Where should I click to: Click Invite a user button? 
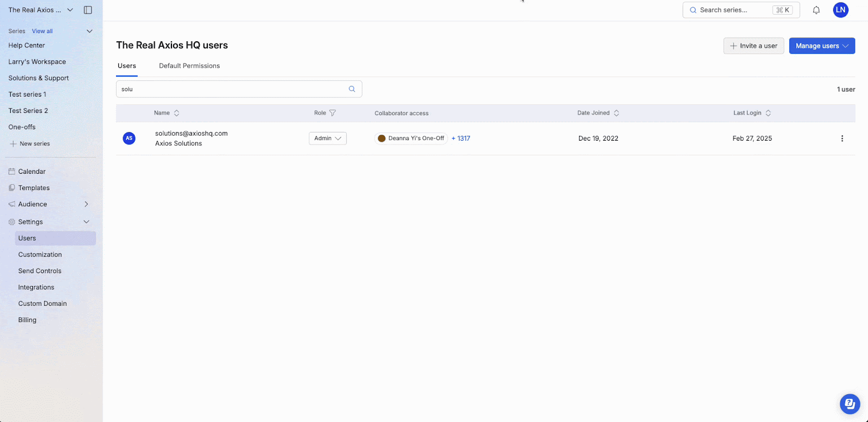point(754,46)
